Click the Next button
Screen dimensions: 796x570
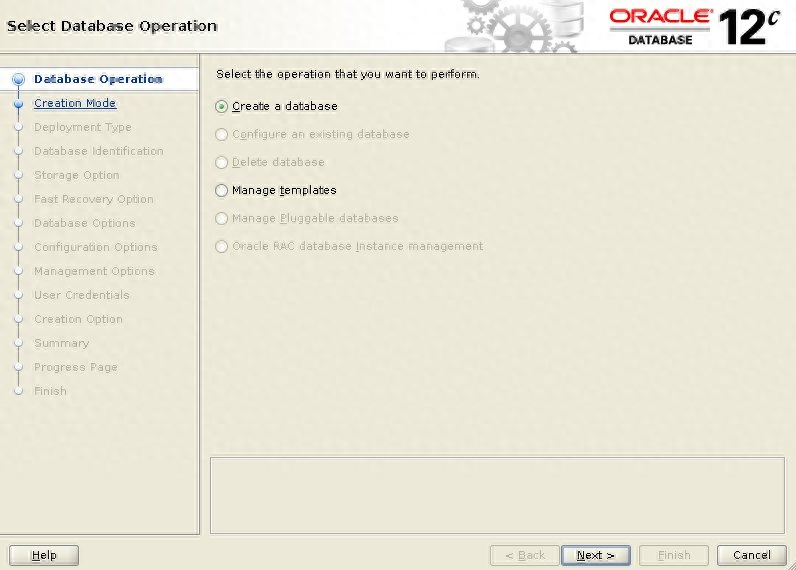pos(595,555)
